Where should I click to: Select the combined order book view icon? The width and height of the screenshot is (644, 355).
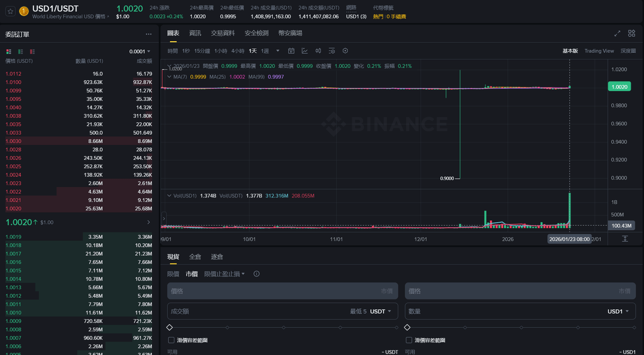9,51
